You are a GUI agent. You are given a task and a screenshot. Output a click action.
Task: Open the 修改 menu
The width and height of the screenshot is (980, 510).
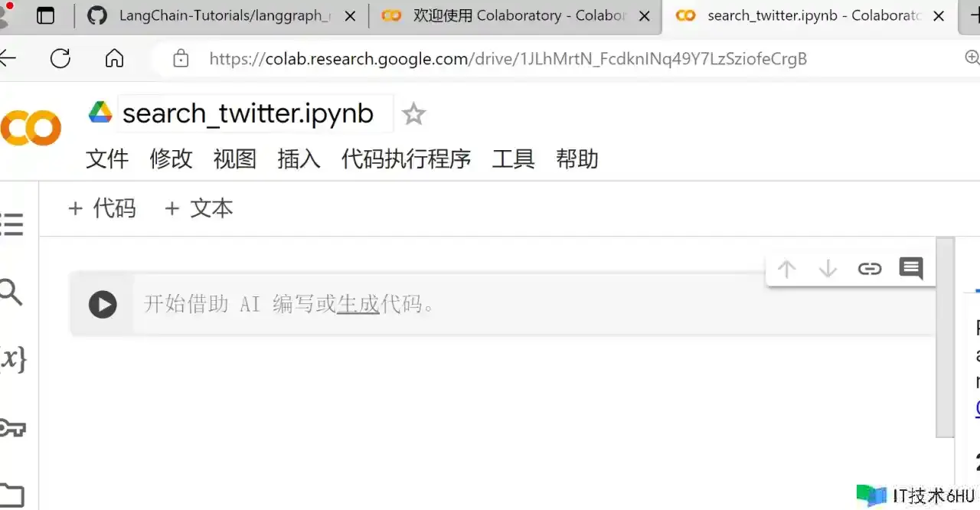point(171,159)
